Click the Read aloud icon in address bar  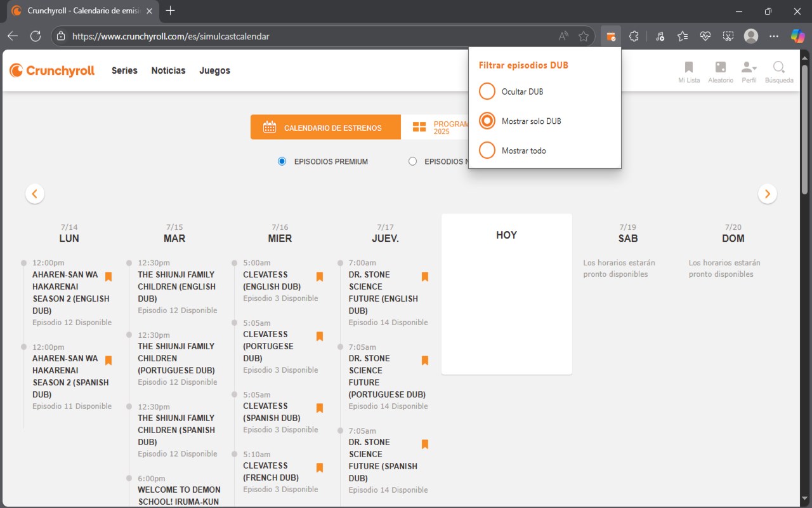tap(563, 36)
